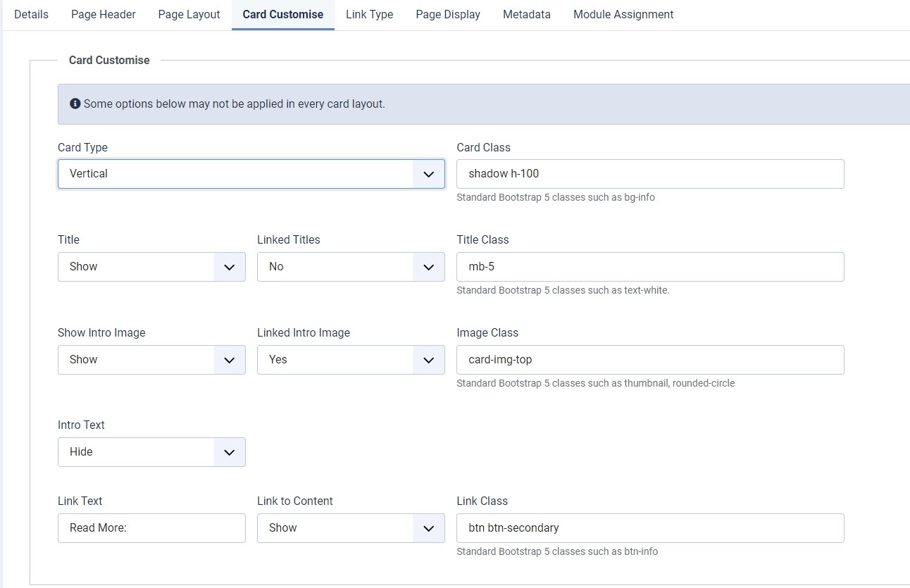Open the Page Layout tab
This screenshot has width=910, height=588.
(x=189, y=14)
